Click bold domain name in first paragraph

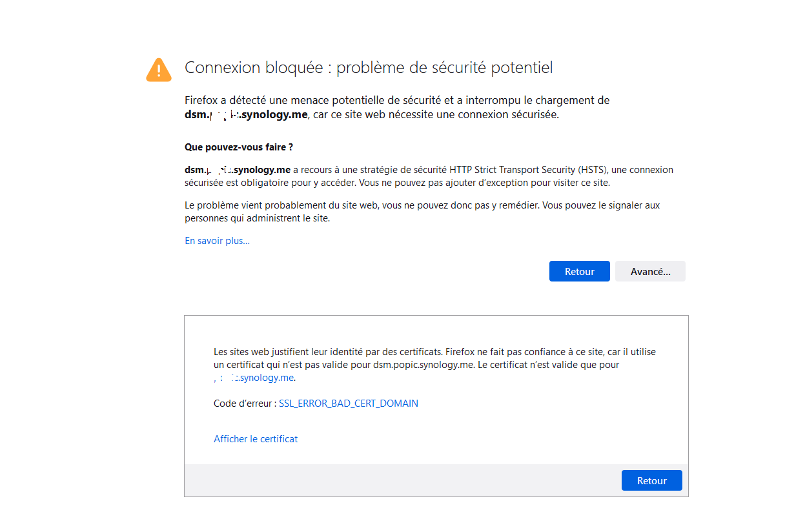246,116
